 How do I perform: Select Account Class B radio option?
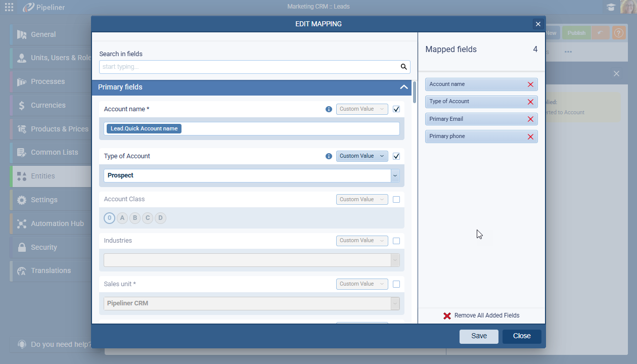135,218
